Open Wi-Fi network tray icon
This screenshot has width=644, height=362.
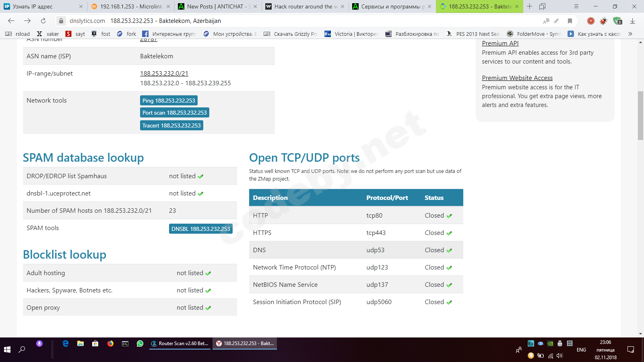[550, 356]
